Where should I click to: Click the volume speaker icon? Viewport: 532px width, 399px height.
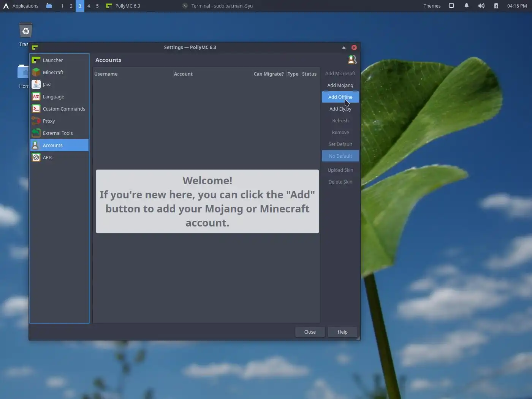click(481, 6)
